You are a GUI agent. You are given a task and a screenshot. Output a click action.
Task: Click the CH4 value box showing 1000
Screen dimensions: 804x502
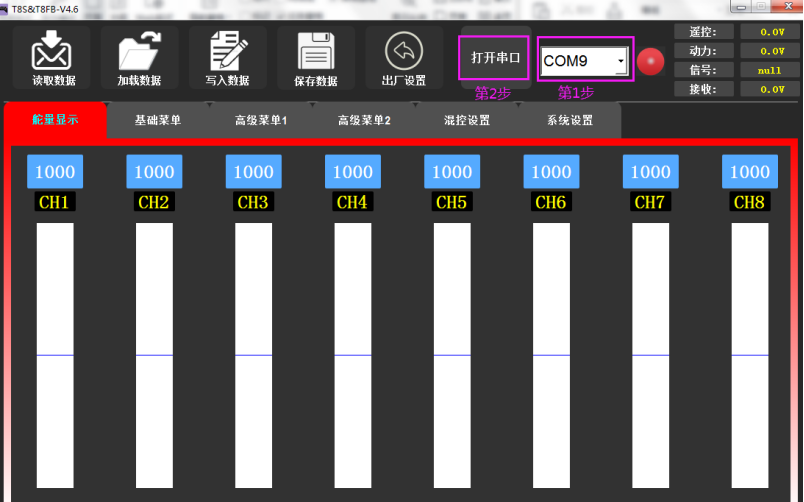click(352, 172)
